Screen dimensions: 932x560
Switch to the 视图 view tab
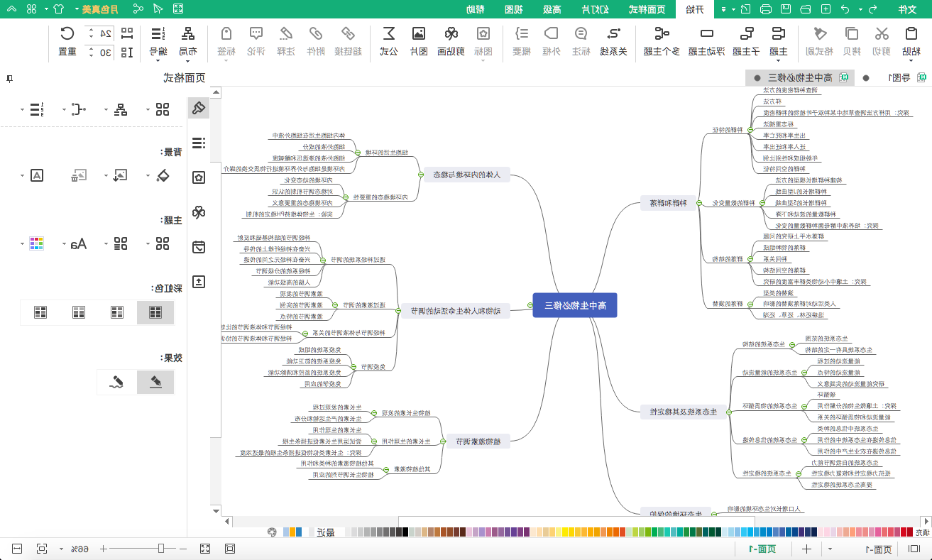tap(513, 9)
